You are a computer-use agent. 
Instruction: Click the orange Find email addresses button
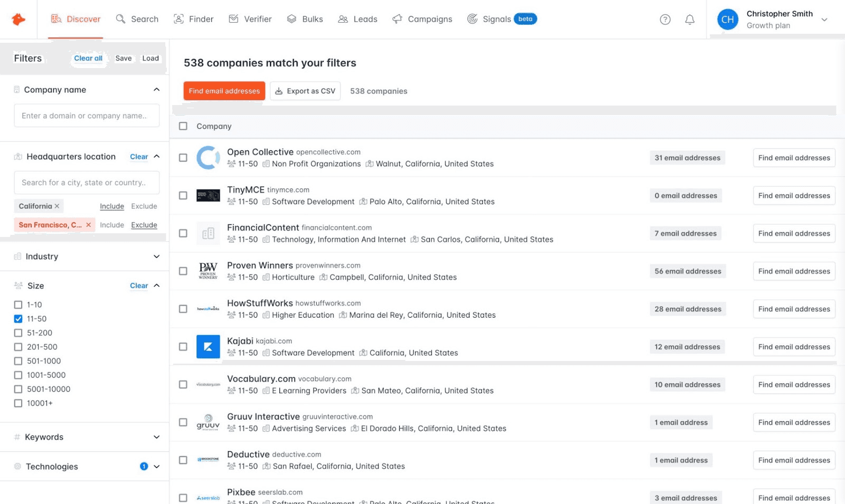tap(224, 91)
